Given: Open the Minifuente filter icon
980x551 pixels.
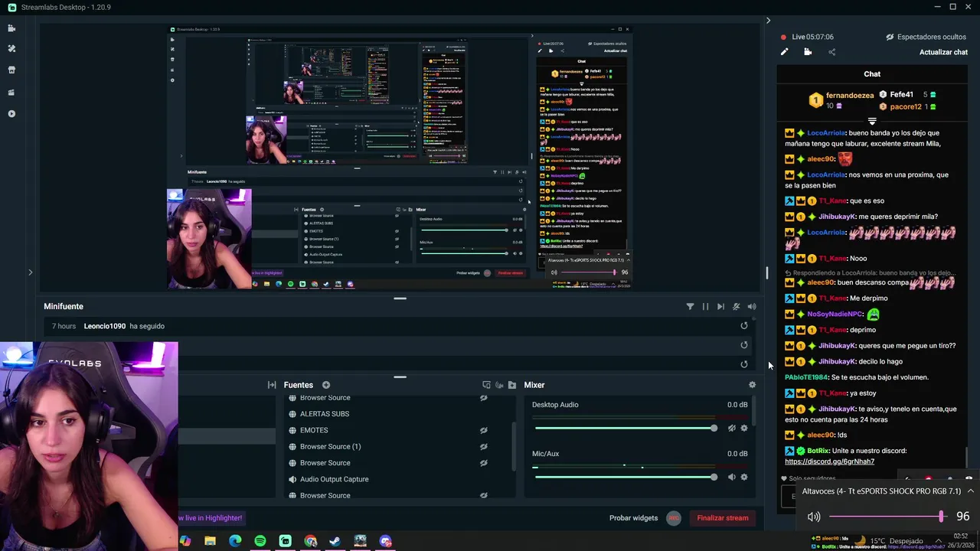Looking at the screenshot, I should pyautogui.click(x=690, y=307).
